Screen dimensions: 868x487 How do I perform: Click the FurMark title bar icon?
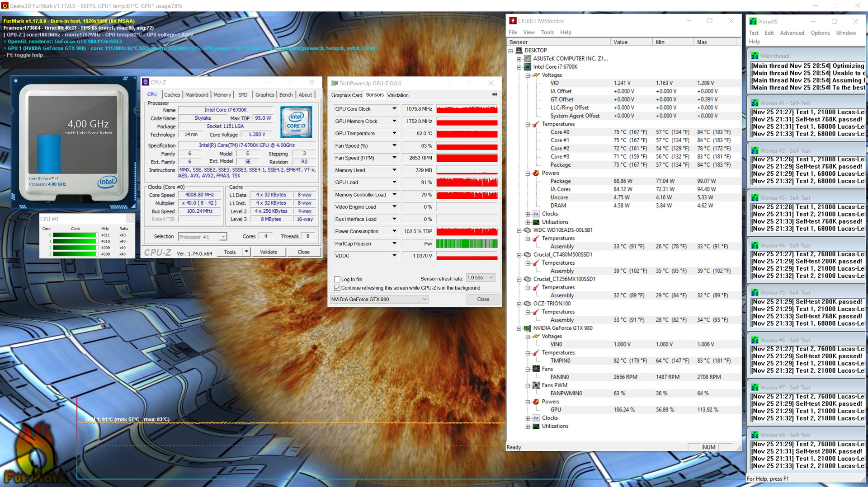point(5,6)
